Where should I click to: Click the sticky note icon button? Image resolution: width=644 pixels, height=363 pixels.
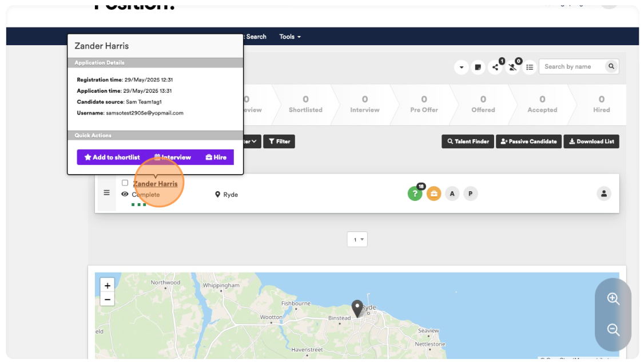(x=478, y=67)
